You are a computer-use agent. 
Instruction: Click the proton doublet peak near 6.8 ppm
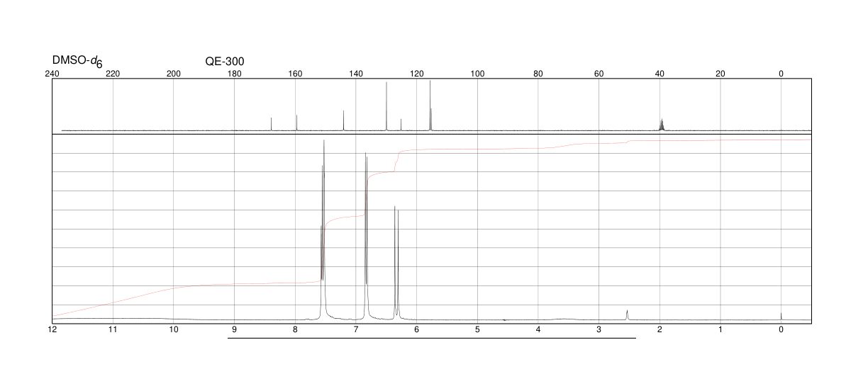tap(366, 235)
